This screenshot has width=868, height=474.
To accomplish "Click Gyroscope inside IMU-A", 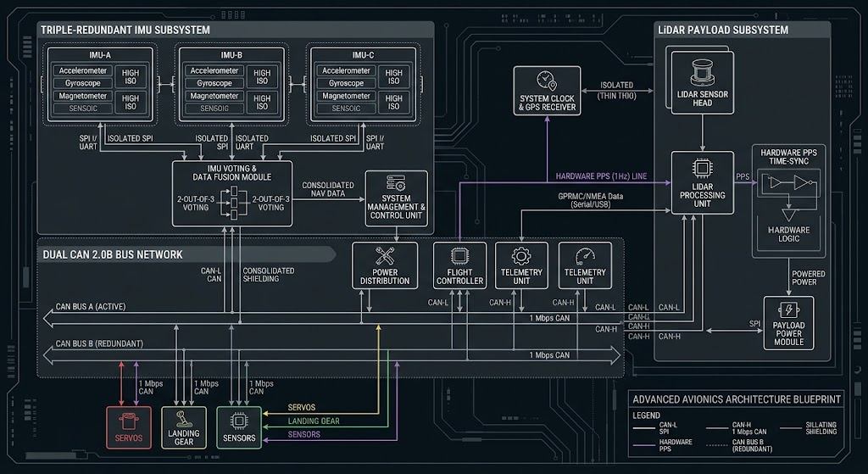I will coord(82,83).
